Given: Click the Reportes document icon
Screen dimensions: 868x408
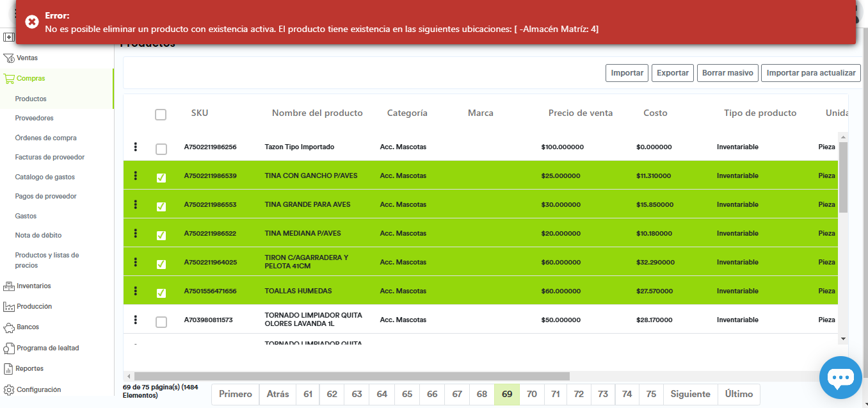Looking at the screenshot, I should click(9, 369).
